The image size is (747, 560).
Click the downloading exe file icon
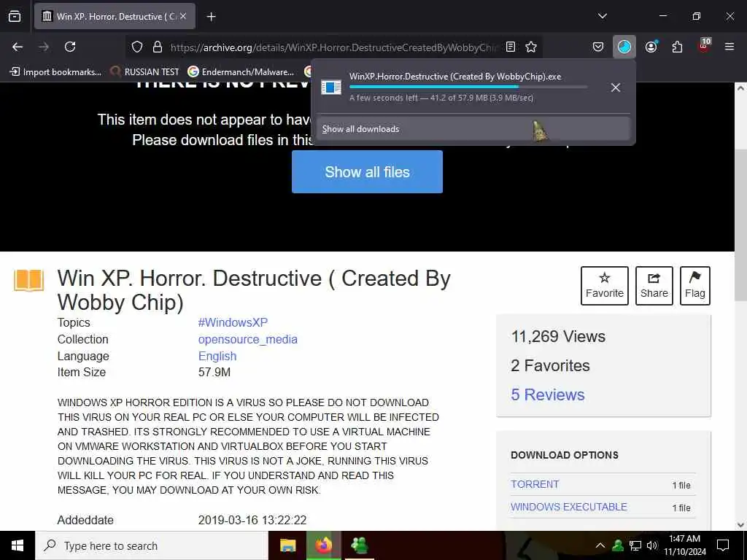click(331, 87)
